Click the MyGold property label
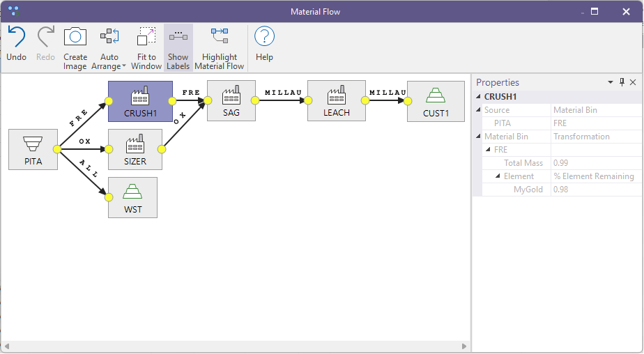Image resolution: width=644 pixels, height=354 pixels. (x=528, y=190)
